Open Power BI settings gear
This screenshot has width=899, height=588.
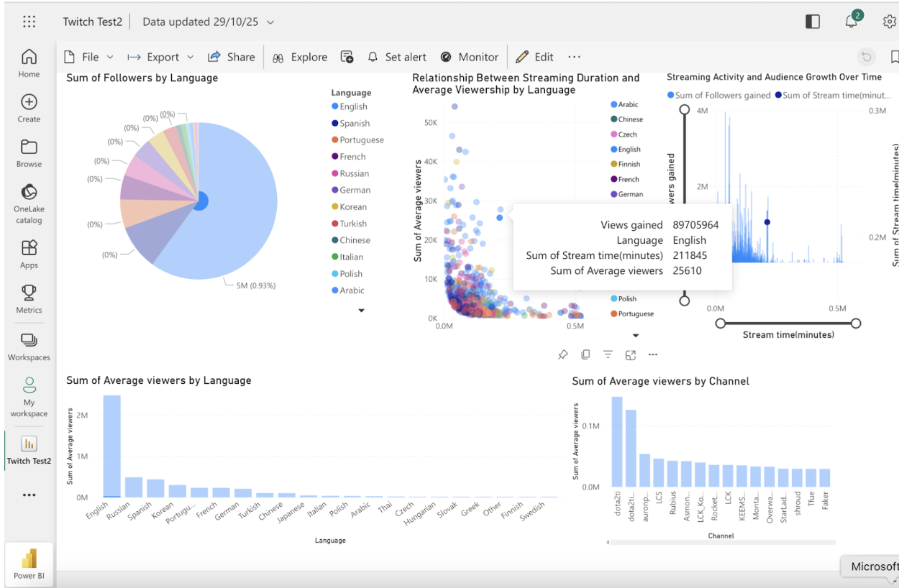pyautogui.click(x=890, y=22)
